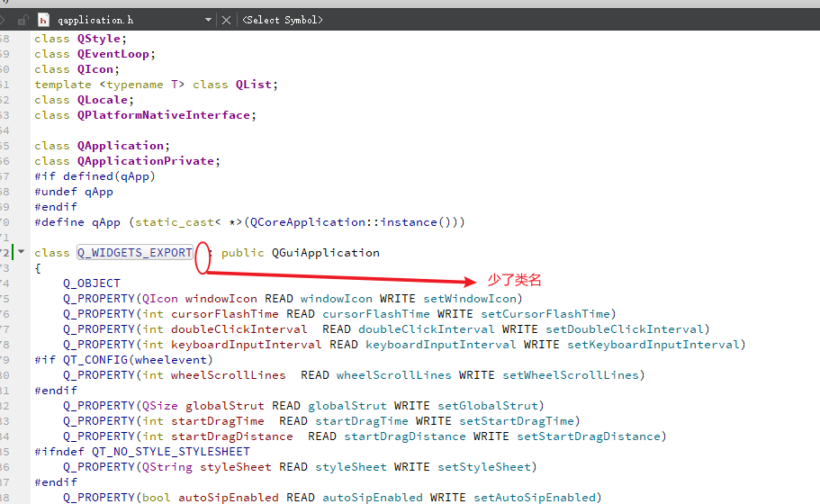The height and width of the screenshot is (504, 820).
Task: Click setWheelScrollLines write accessor
Action: coord(571,375)
